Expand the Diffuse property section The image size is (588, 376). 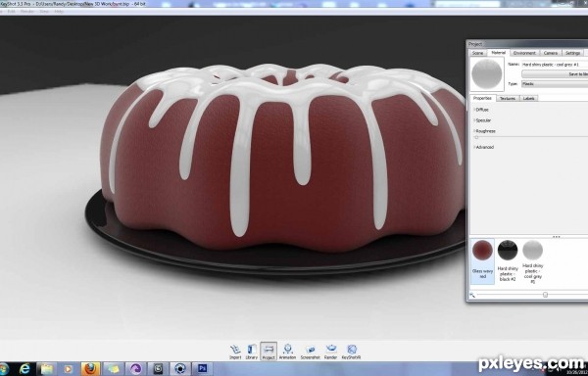tap(481, 110)
